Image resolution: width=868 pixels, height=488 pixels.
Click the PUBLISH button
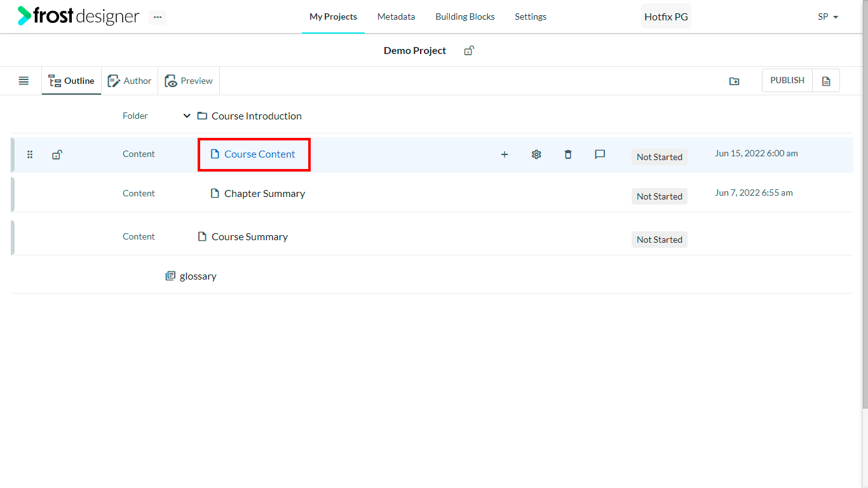[x=787, y=80]
